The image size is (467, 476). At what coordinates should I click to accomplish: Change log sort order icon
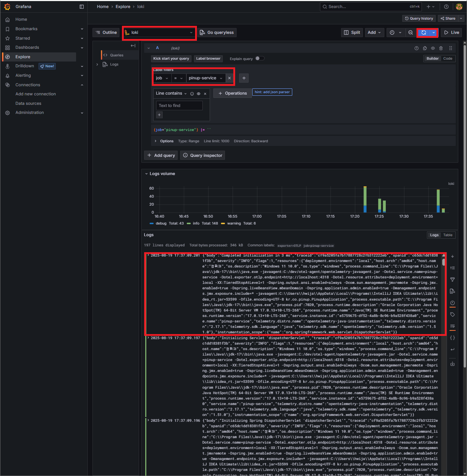pyautogui.click(x=452, y=268)
